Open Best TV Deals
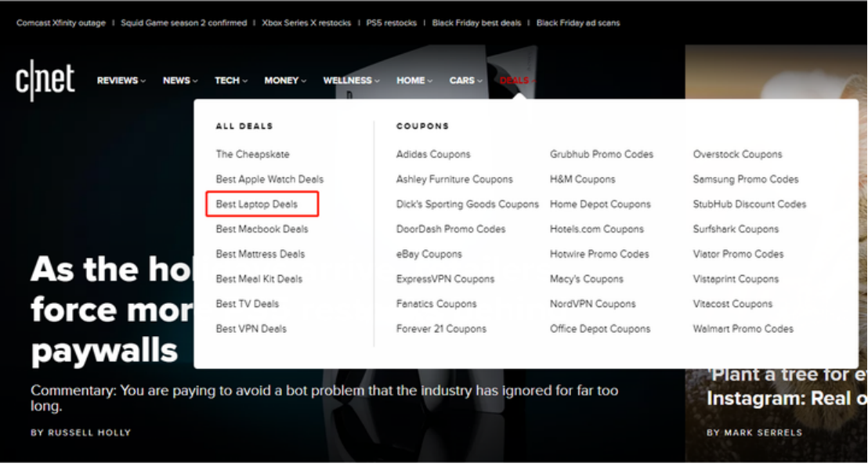Image resolution: width=868 pixels, height=470 pixels. point(248,304)
